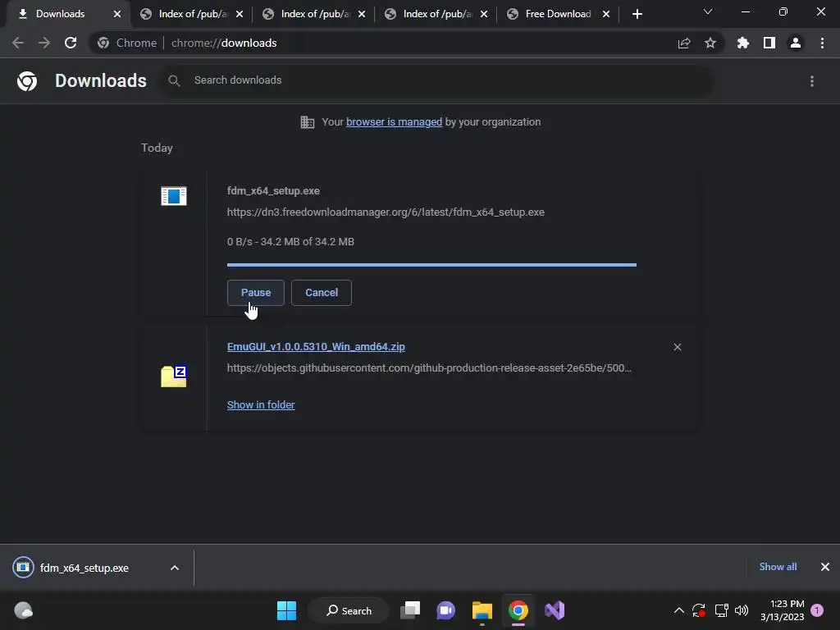Open the Chrome three-dot menu
Viewport: 840px width, 630px height.
click(822, 43)
